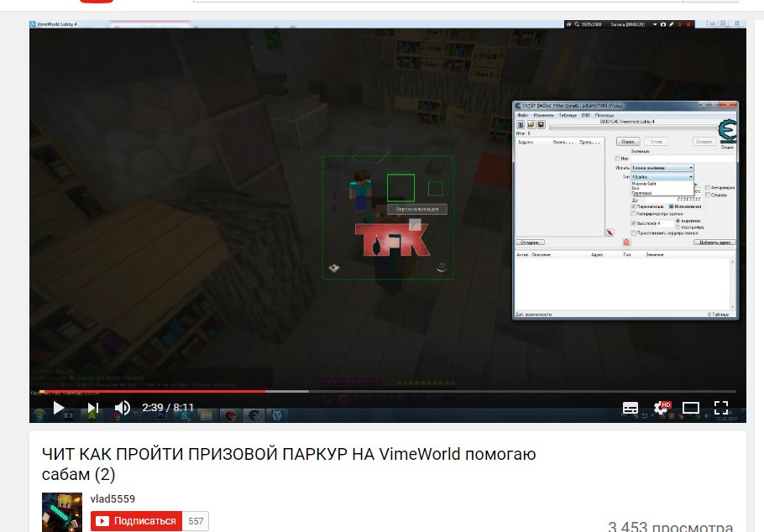The height and width of the screenshot is (532, 764).
Task: Enable the Спидхак checkbox
Action: pos(708,195)
